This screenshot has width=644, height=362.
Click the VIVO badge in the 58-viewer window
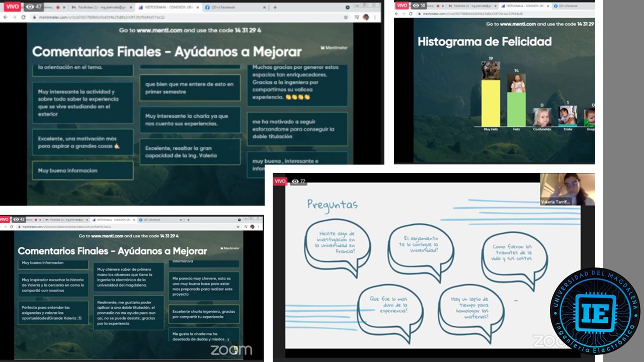401,5
